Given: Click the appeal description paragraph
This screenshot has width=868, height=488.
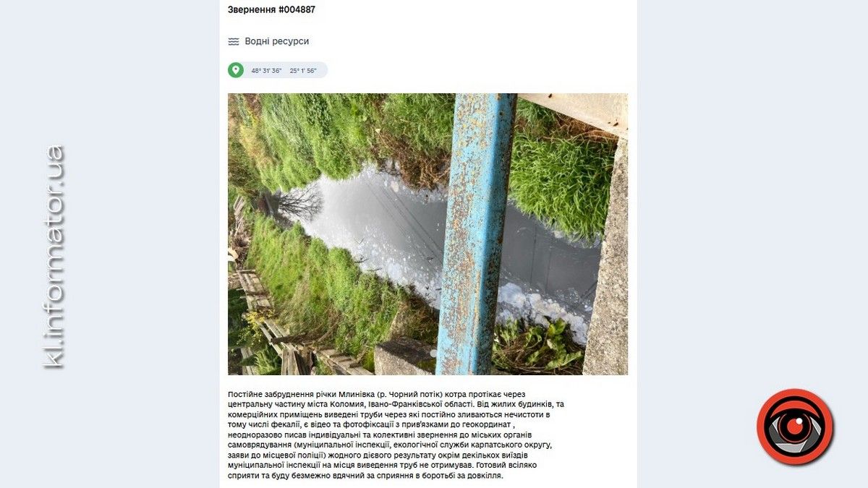Looking at the screenshot, I should click(396, 435).
